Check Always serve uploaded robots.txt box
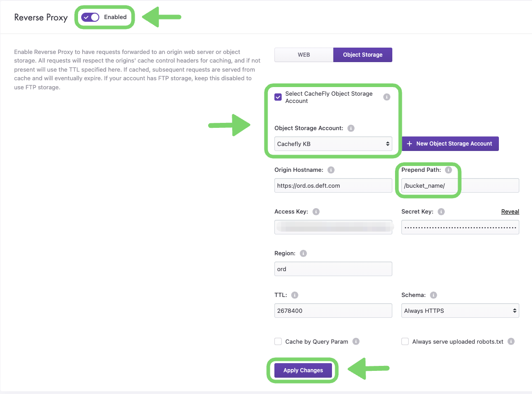The image size is (532, 394). (405, 341)
